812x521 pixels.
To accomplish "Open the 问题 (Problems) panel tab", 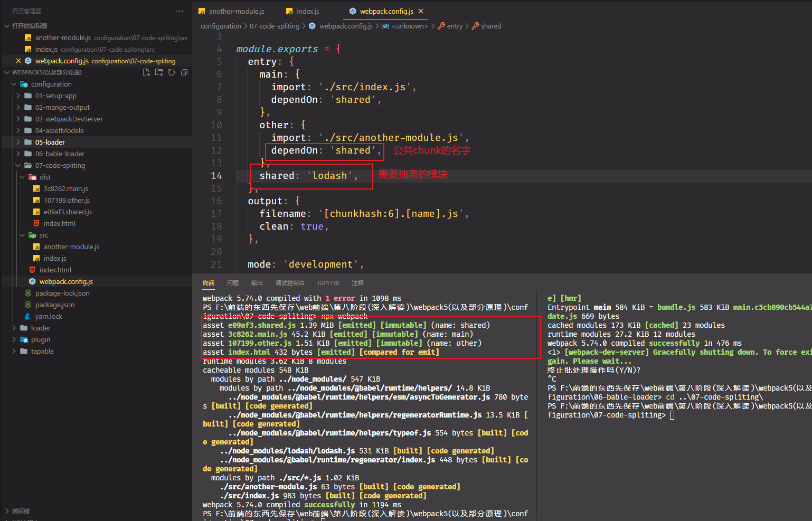I will (x=233, y=283).
